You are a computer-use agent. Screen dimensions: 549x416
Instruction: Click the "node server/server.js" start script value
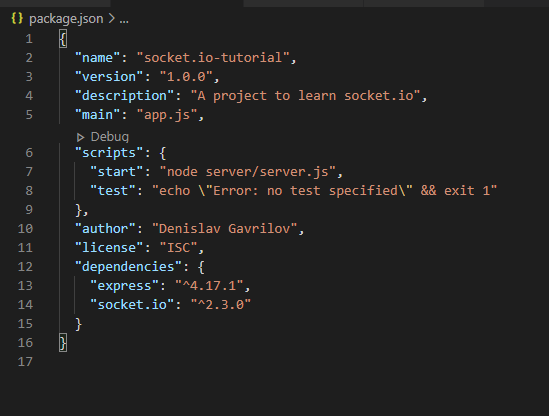click(248, 172)
